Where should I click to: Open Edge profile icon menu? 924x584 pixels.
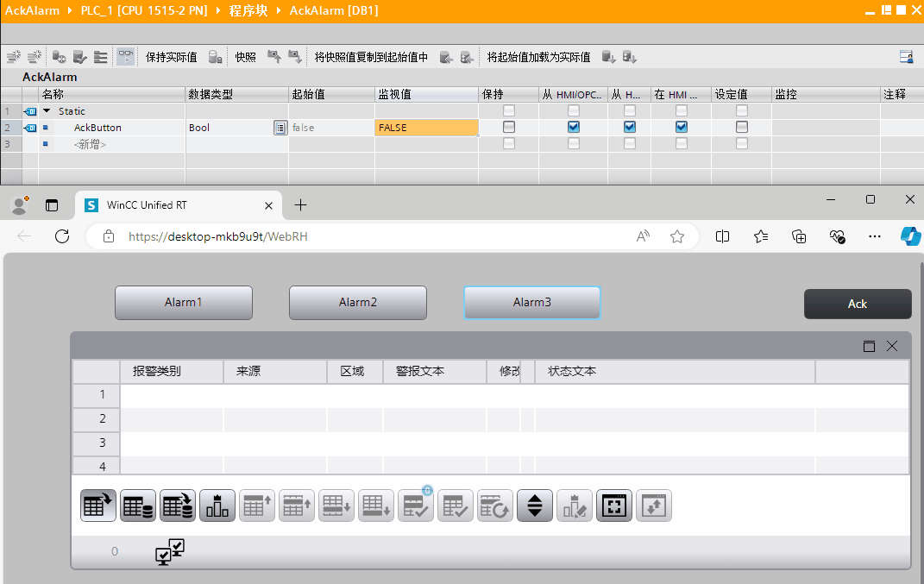pyautogui.click(x=20, y=205)
